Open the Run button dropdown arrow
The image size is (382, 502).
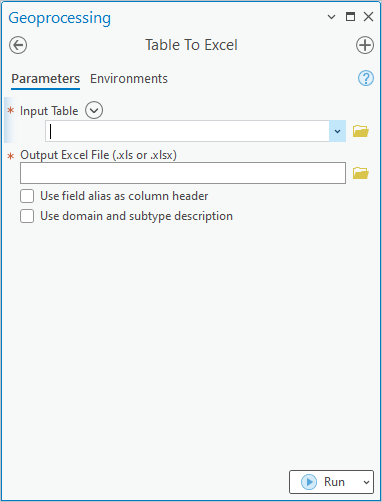[x=366, y=482]
